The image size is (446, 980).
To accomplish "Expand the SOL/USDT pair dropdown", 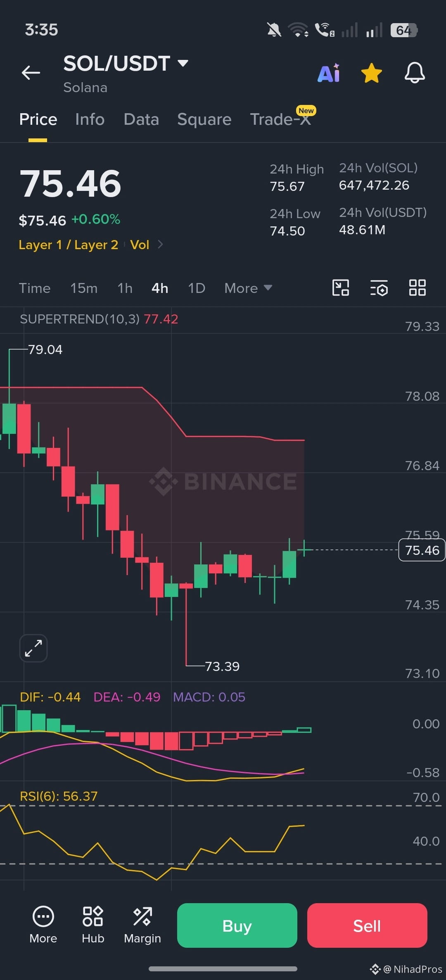I will [x=183, y=63].
